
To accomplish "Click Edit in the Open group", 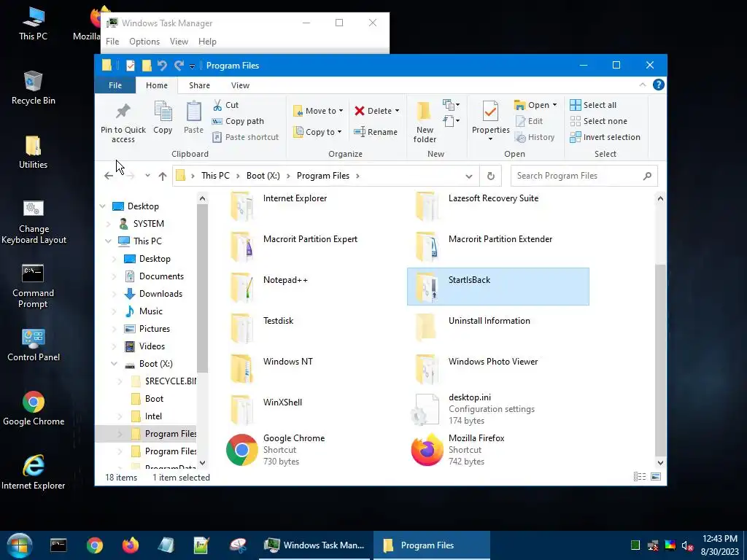I will (x=530, y=122).
